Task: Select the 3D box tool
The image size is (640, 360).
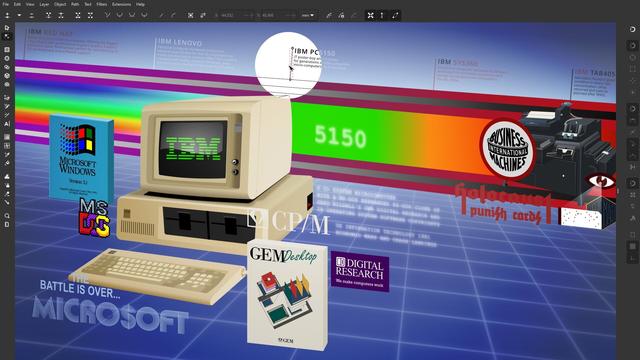Action: coord(7,76)
